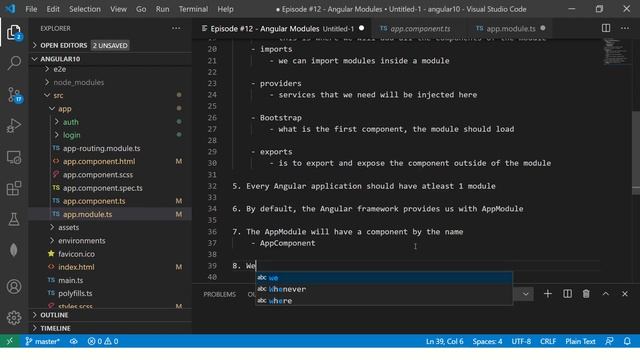This screenshot has width=640, height=360.
Task: Select the Episode #12 Angular Modules tab
Action: pyautogui.click(x=282, y=29)
